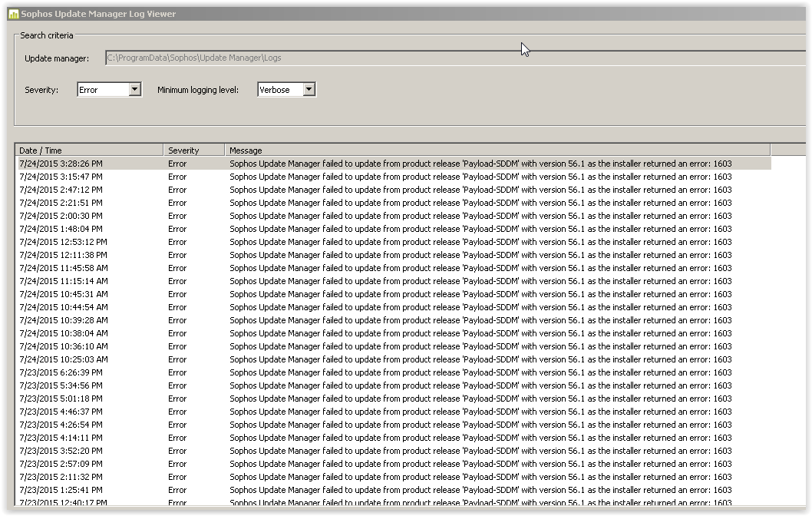Click the Update manager path field
Image resolution: width=812 pixels, height=516 pixels.
[455, 58]
